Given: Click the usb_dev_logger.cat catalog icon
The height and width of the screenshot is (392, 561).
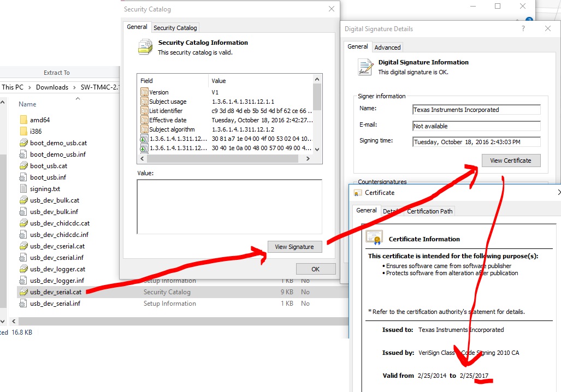Looking at the screenshot, I should coord(23,269).
